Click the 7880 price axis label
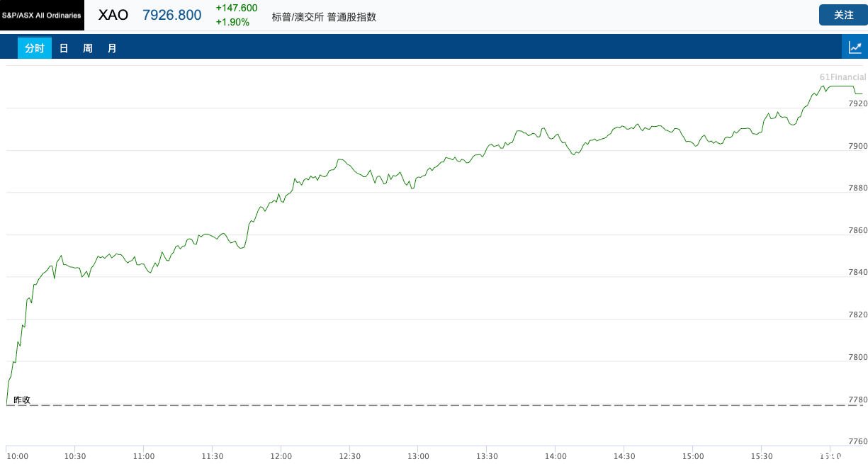The height and width of the screenshot is (464, 868). click(x=857, y=188)
